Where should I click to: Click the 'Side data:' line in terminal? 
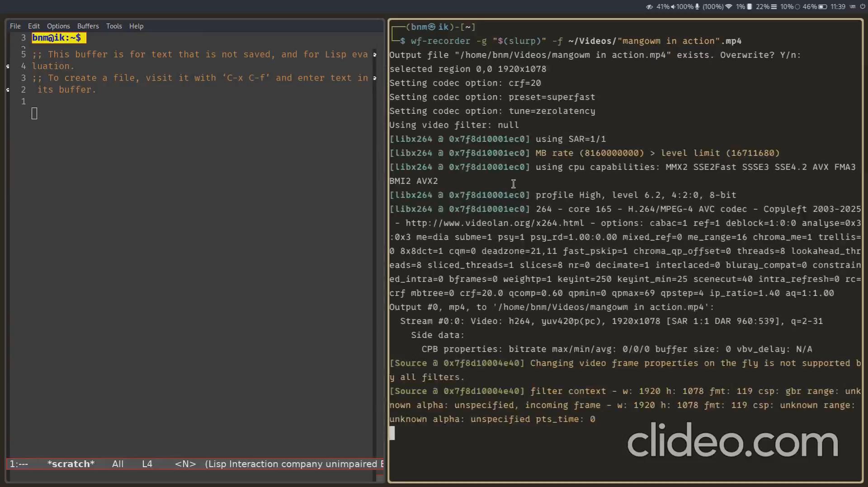pos(438,335)
